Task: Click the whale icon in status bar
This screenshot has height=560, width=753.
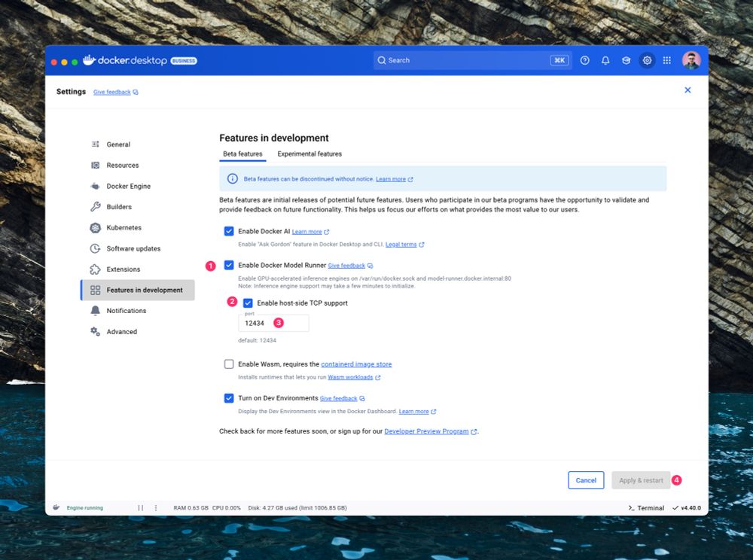Action: coord(56,507)
